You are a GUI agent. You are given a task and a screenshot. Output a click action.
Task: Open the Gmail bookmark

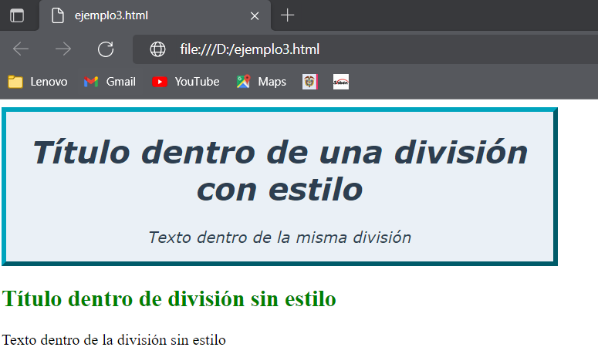tap(110, 82)
